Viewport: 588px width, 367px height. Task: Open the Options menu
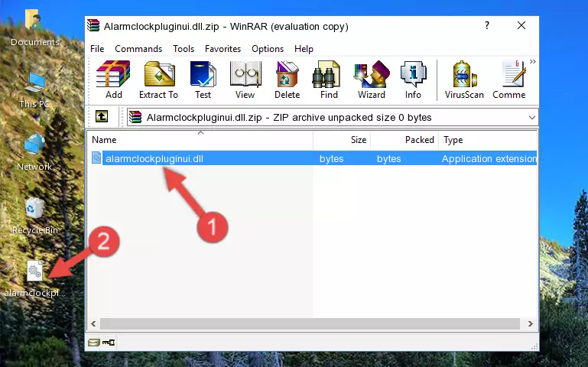click(x=268, y=49)
